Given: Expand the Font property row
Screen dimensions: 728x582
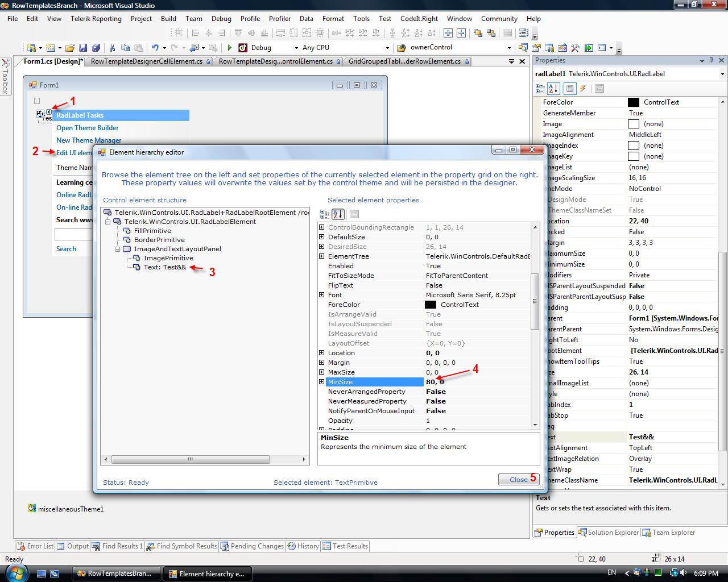Looking at the screenshot, I should click(x=322, y=295).
